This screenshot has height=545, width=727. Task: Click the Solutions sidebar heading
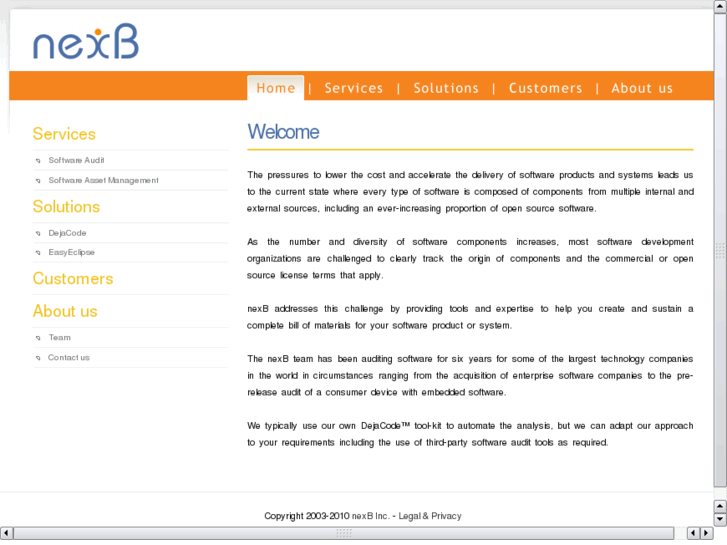coord(66,206)
